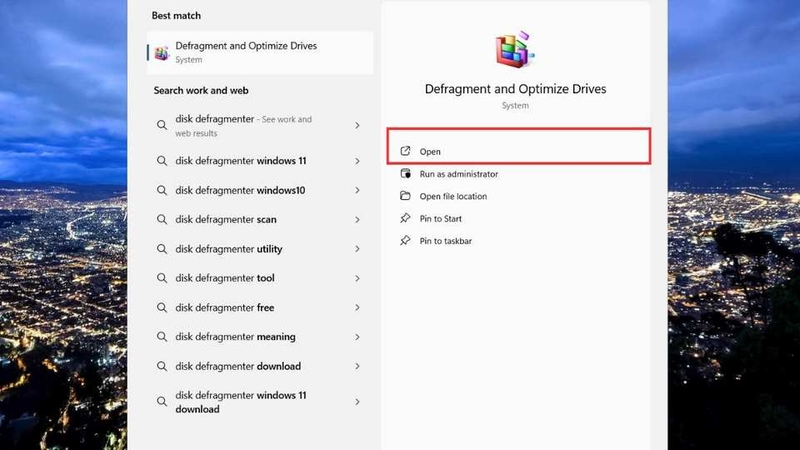
Task: Expand chevron for 'disk defragmenter utility'
Action: (x=357, y=249)
